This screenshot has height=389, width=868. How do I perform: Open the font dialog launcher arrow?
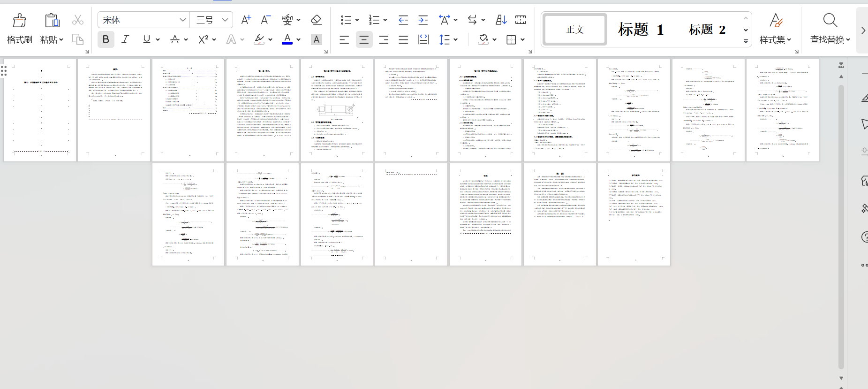click(87, 52)
